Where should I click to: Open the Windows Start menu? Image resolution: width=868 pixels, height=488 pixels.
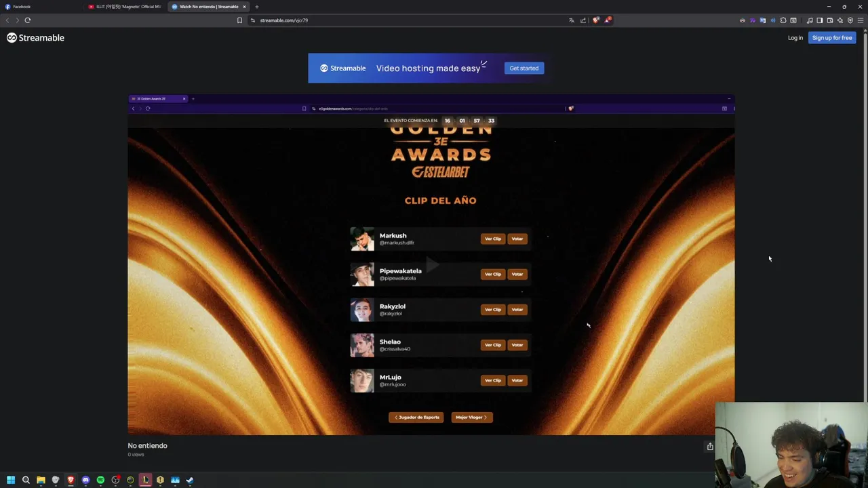click(11, 480)
